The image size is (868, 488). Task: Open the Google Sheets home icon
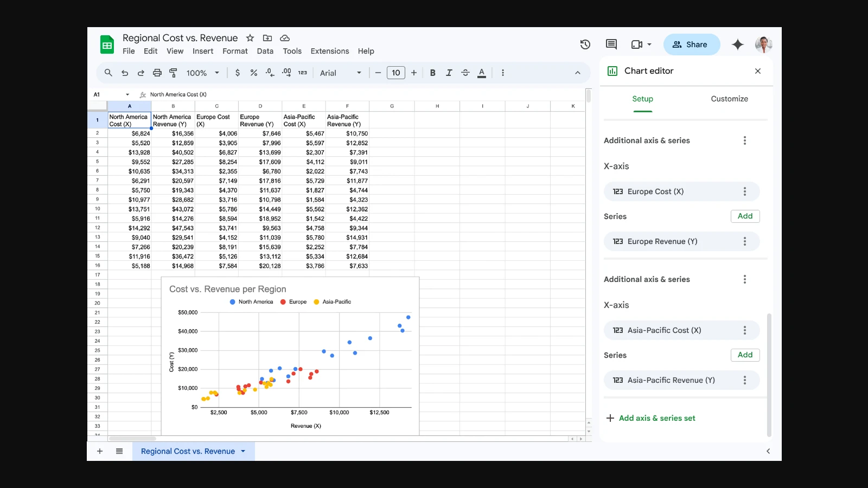[107, 44]
